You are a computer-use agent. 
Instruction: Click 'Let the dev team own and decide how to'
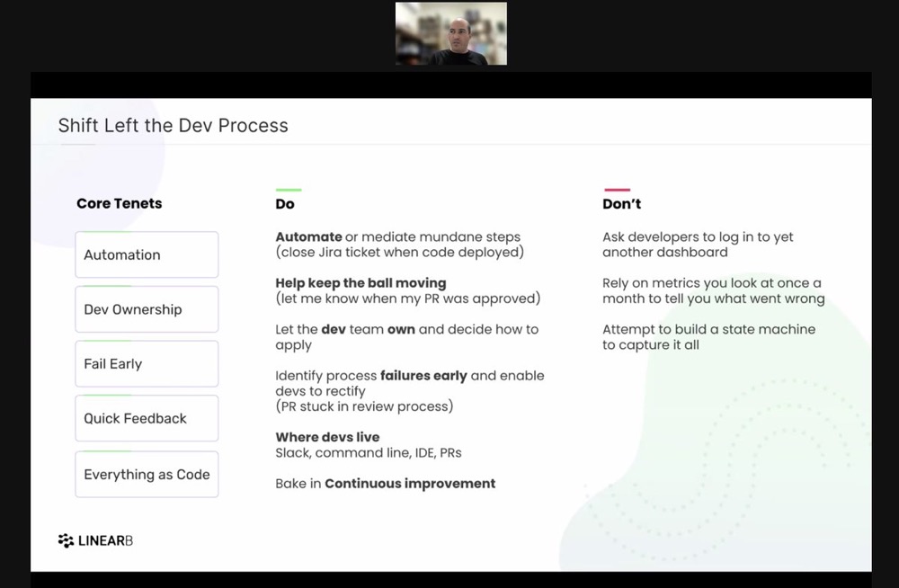click(407, 329)
